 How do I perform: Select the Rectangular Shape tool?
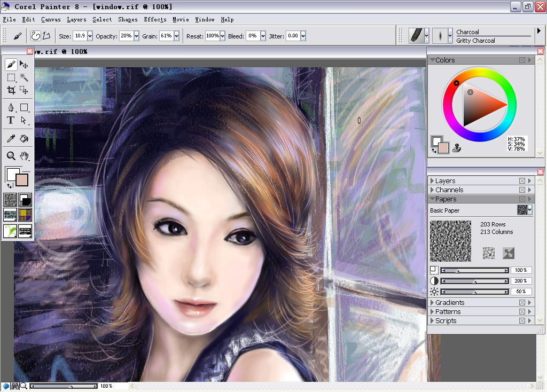(x=24, y=107)
